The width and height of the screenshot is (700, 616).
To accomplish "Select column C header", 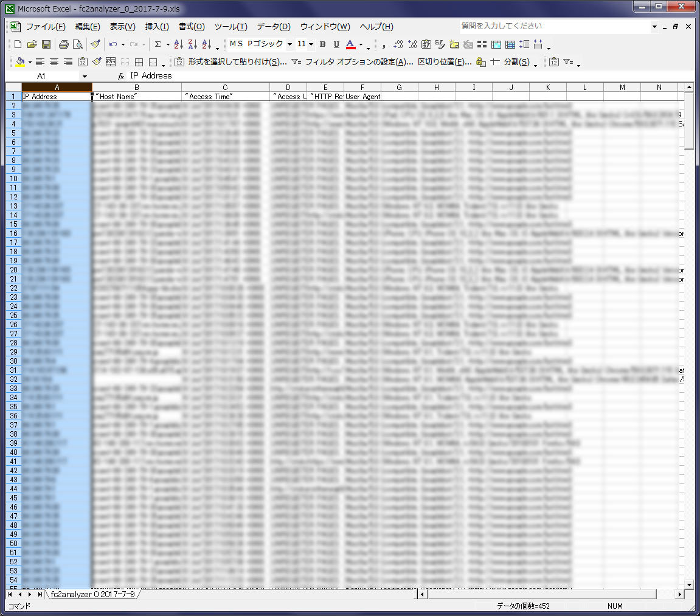I will 226,88.
